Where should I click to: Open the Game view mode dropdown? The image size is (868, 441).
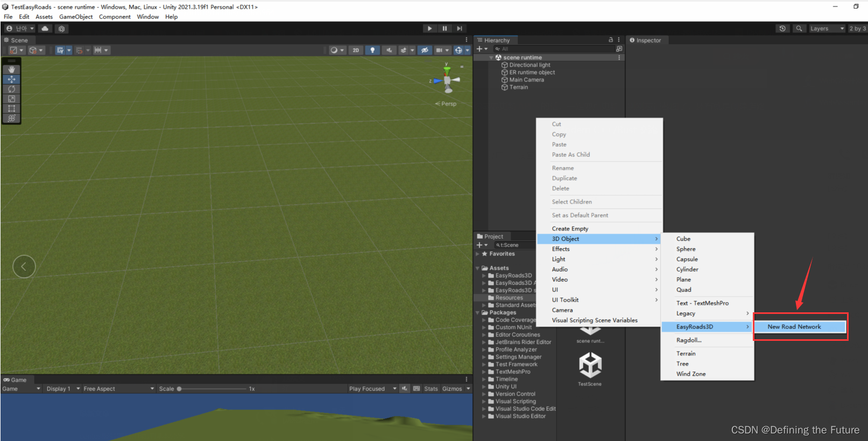pyautogui.click(x=22, y=389)
